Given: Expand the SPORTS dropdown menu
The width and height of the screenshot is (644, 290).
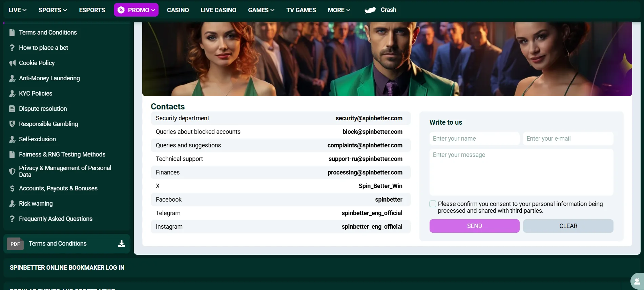Looking at the screenshot, I should pos(53,10).
